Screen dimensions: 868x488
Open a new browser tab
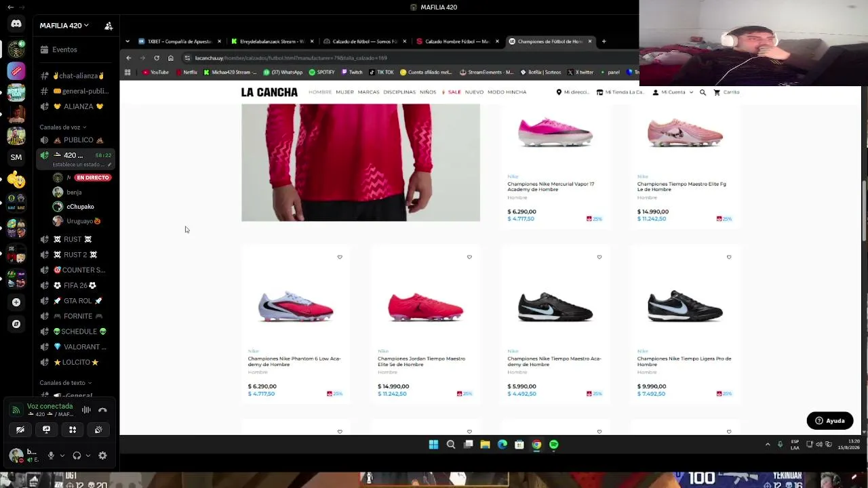[604, 41]
